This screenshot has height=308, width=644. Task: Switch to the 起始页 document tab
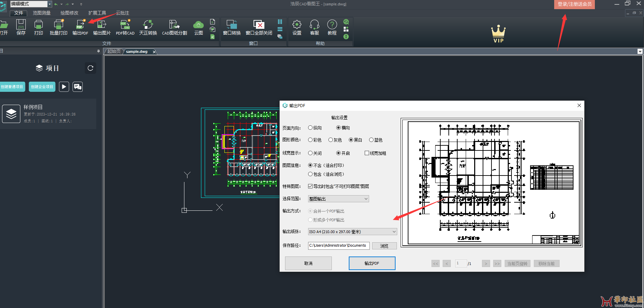point(114,52)
